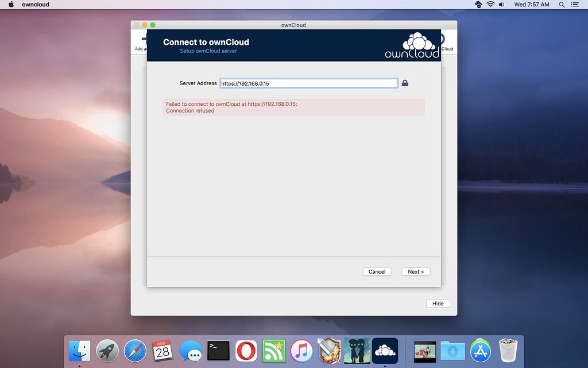This screenshot has height=368, width=588.
Task: Open iTunes from the Dock
Action: click(x=301, y=351)
